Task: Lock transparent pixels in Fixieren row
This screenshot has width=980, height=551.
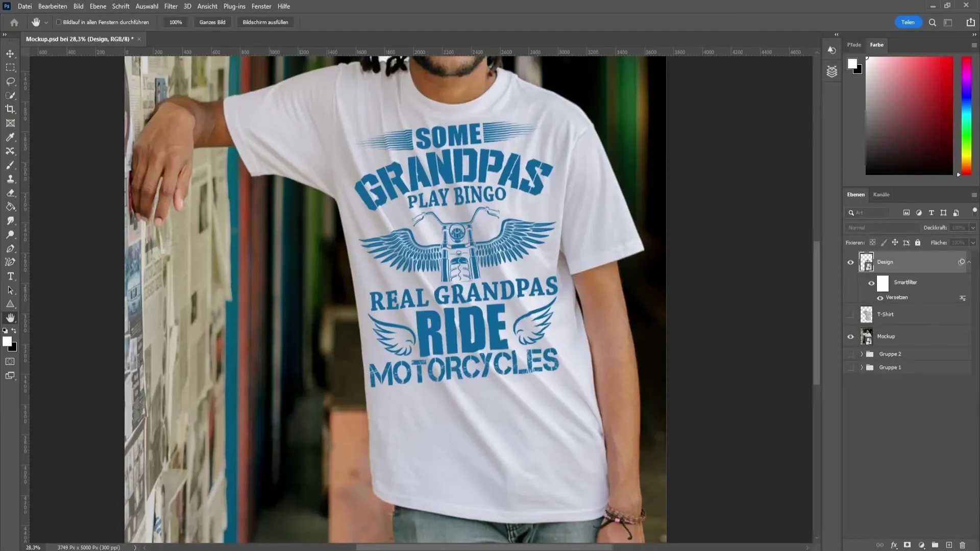Action: tap(872, 243)
